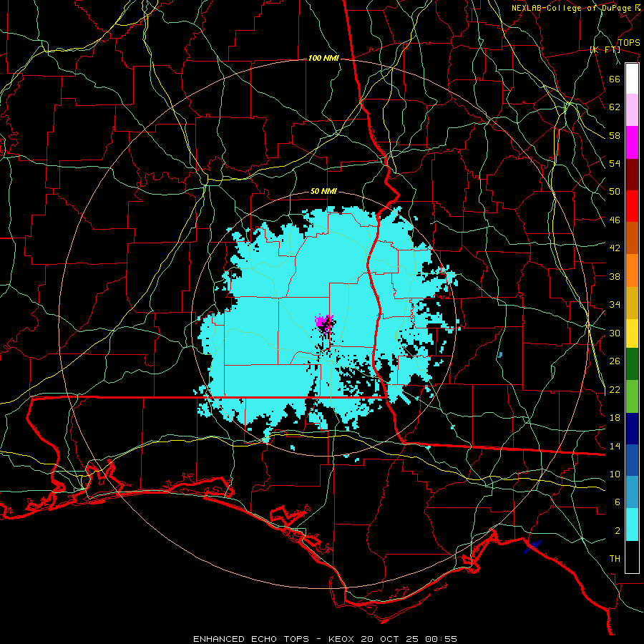The image size is (644, 644).
Task: Click the legend value 26
Action: [615, 361]
